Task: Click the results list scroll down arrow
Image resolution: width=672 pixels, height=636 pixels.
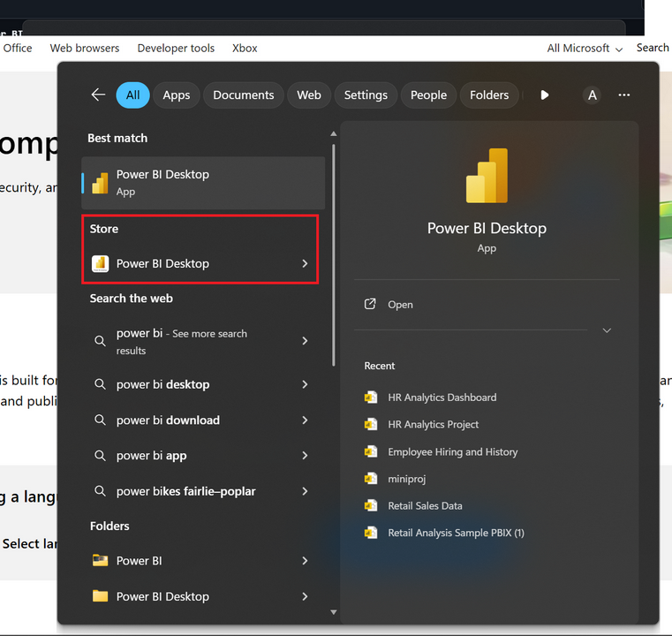Action: point(334,612)
